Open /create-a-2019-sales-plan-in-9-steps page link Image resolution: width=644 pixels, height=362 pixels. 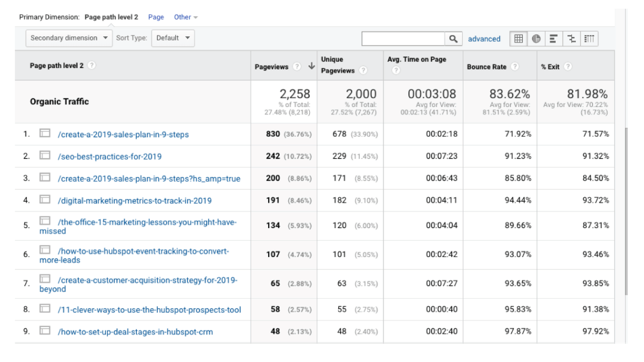coord(123,135)
